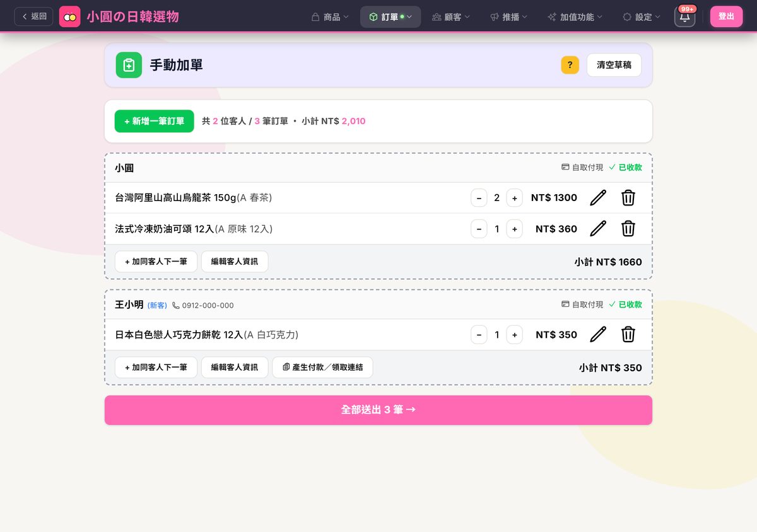The image size is (757, 532).
Task: Decrease quantity of 日本白色戀人巧克力餅乾
Action: point(479,335)
